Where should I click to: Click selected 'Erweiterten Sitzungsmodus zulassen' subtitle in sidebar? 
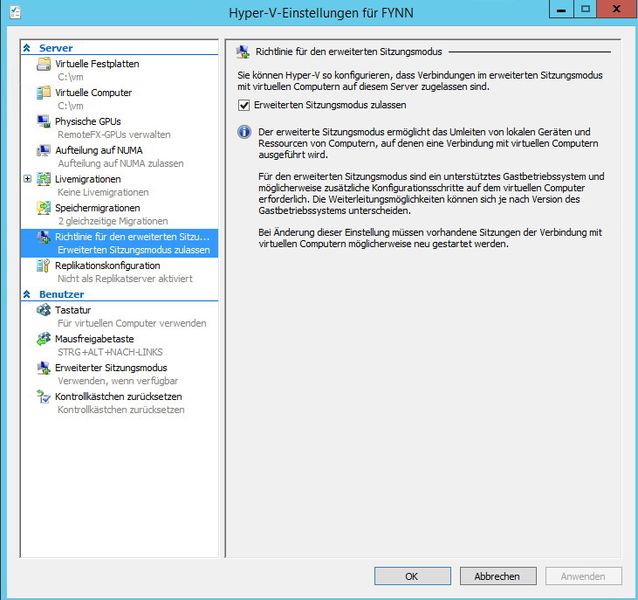click(134, 250)
